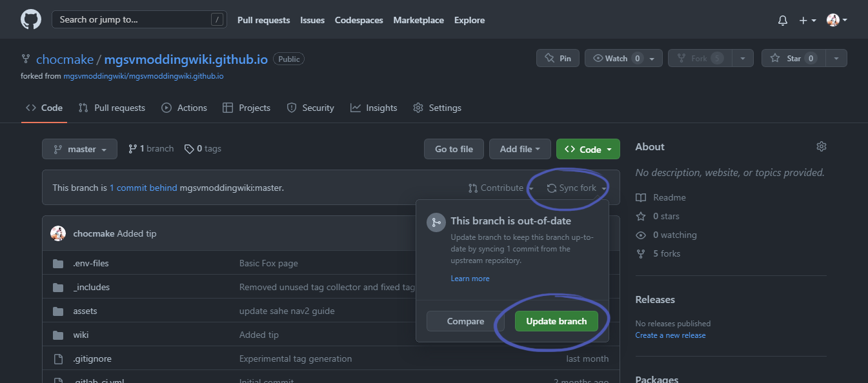This screenshot has height=383, width=868.
Task: Switch to the Security tab
Action: (x=310, y=108)
